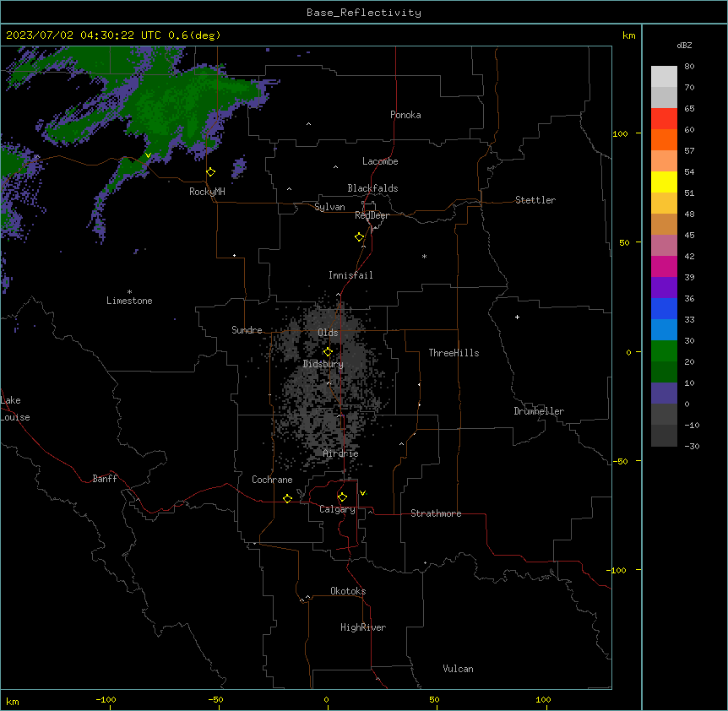Click the yellow V marker east of Calgary
The image size is (728, 711).
point(362,493)
